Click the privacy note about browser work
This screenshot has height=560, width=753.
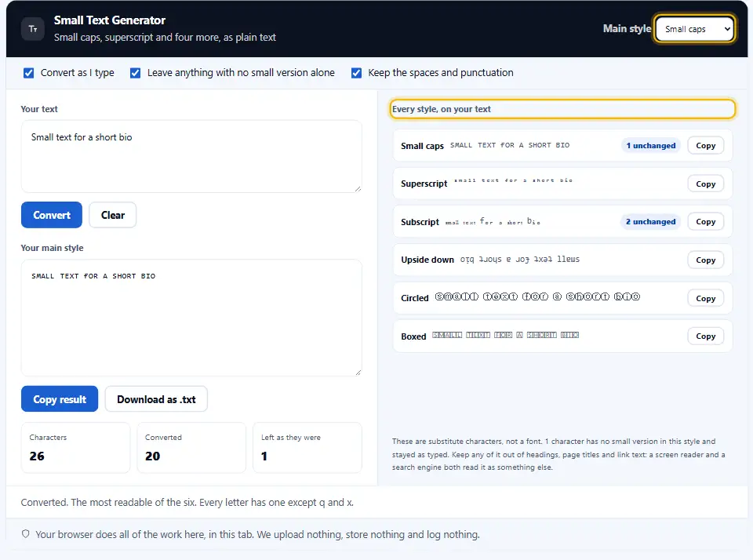coord(257,535)
